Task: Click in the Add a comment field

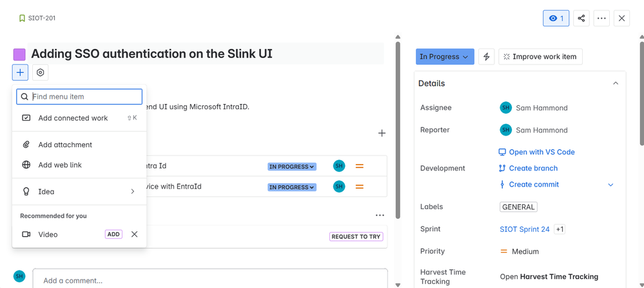Action: pos(210,281)
